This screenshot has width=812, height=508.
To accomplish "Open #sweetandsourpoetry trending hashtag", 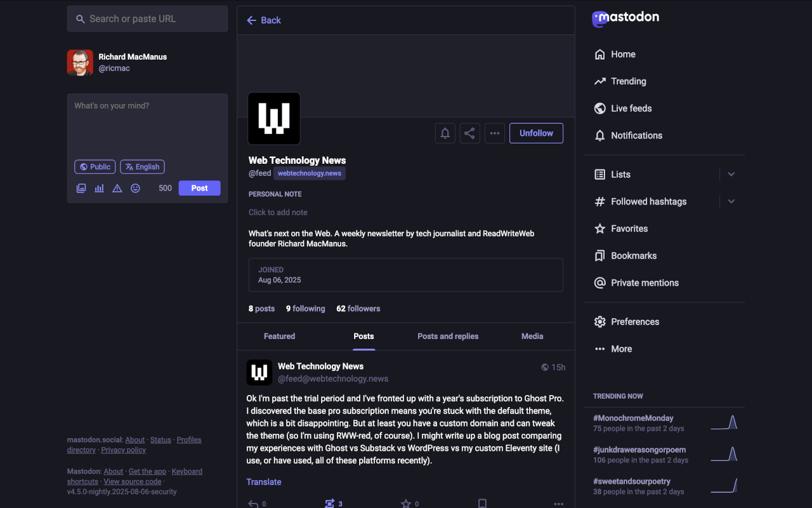I will (632, 482).
